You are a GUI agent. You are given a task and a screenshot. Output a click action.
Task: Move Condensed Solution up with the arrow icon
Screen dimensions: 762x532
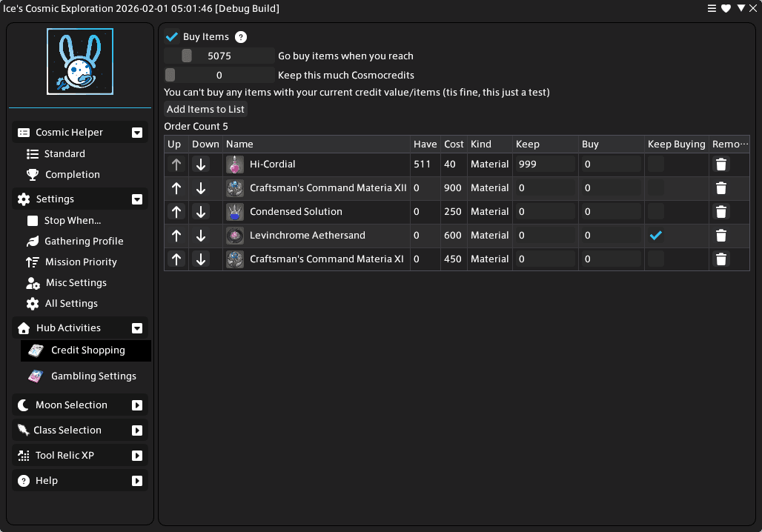pos(176,211)
